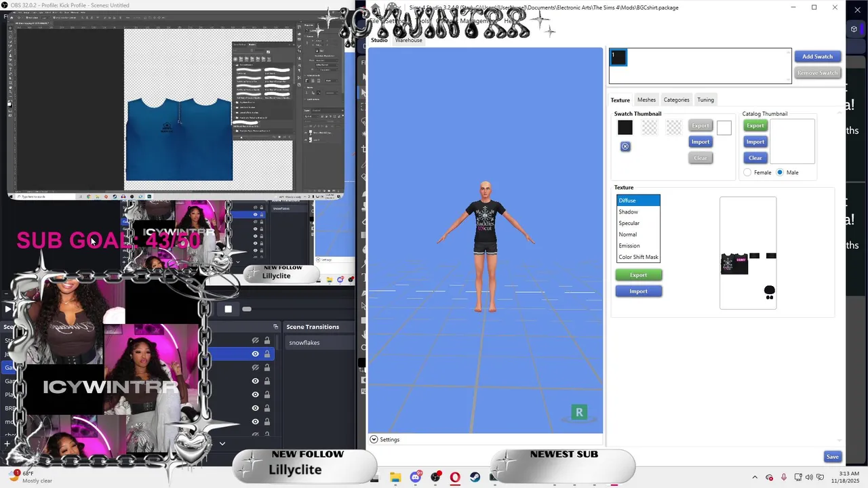Open the Texture tab
Viewport: 868px width, 488px height.
click(x=620, y=100)
